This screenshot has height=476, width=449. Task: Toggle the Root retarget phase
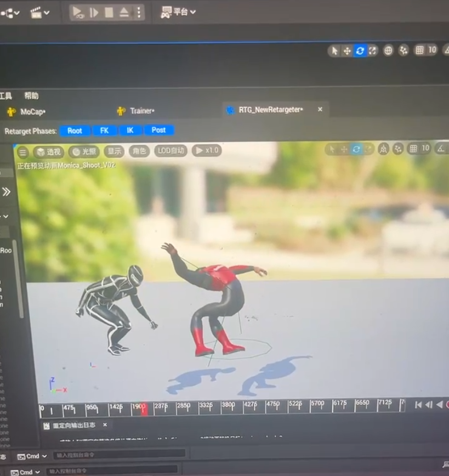pos(75,131)
